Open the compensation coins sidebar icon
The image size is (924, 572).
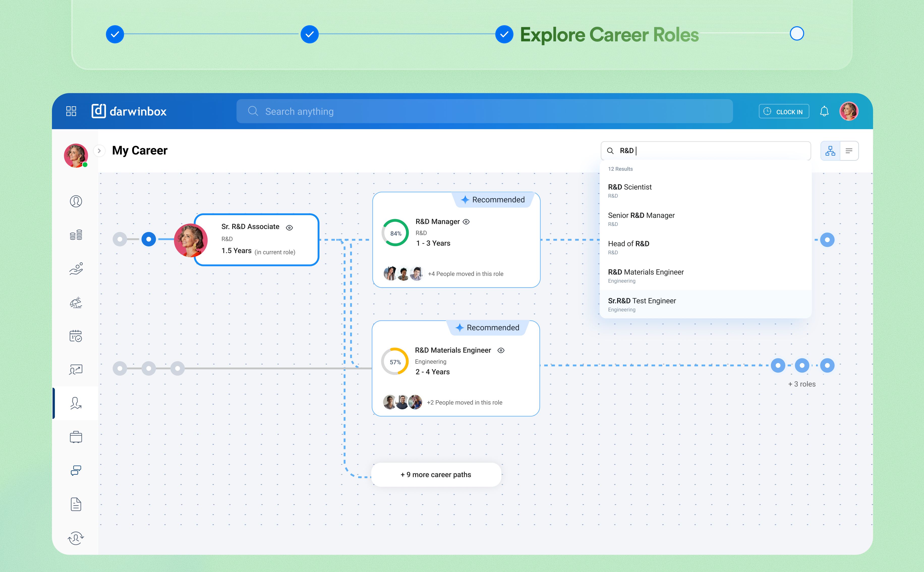[x=76, y=235]
